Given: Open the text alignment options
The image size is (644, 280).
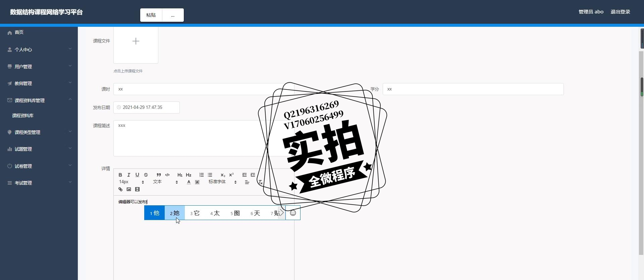Looking at the screenshot, I should tap(247, 182).
